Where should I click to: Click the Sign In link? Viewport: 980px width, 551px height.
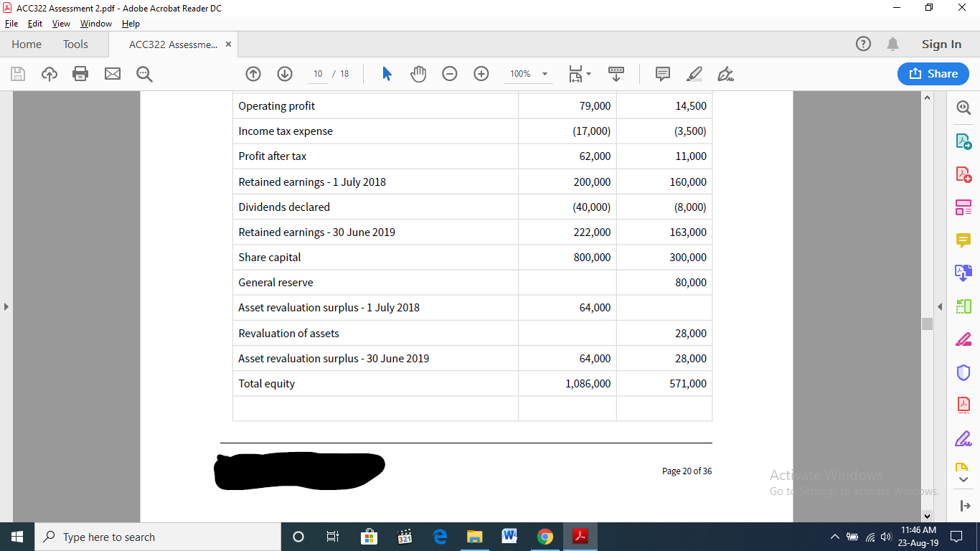(941, 44)
